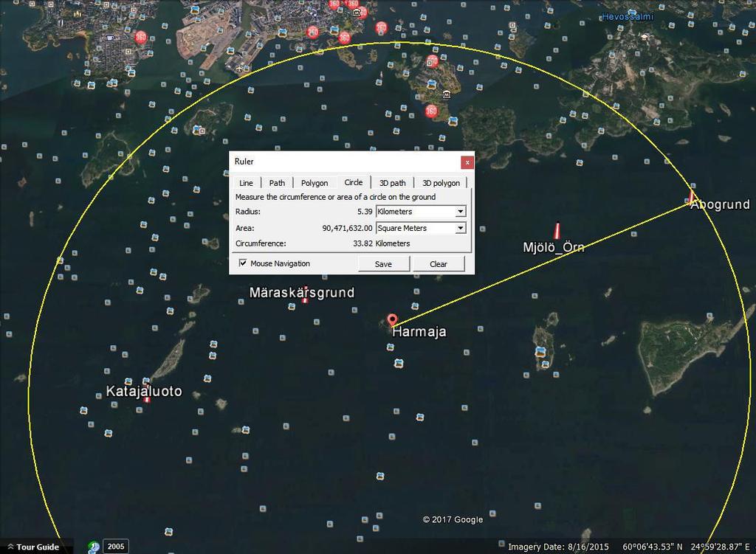Open the historical imagery clock icon

coord(94,547)
